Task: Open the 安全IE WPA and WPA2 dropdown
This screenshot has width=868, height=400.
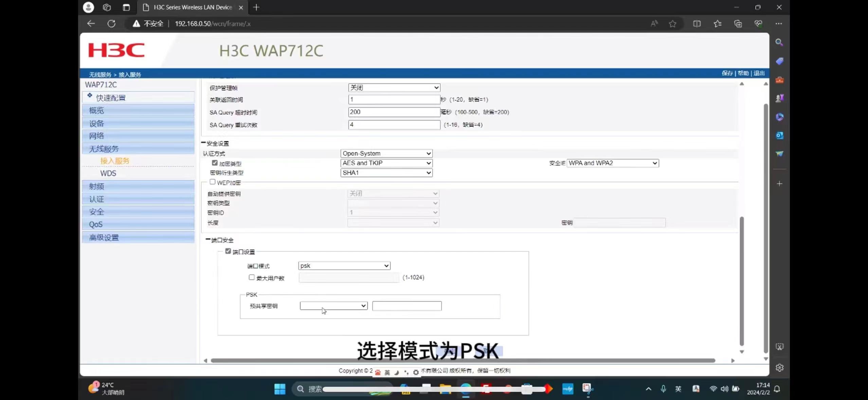Action: tap(613, 163)
